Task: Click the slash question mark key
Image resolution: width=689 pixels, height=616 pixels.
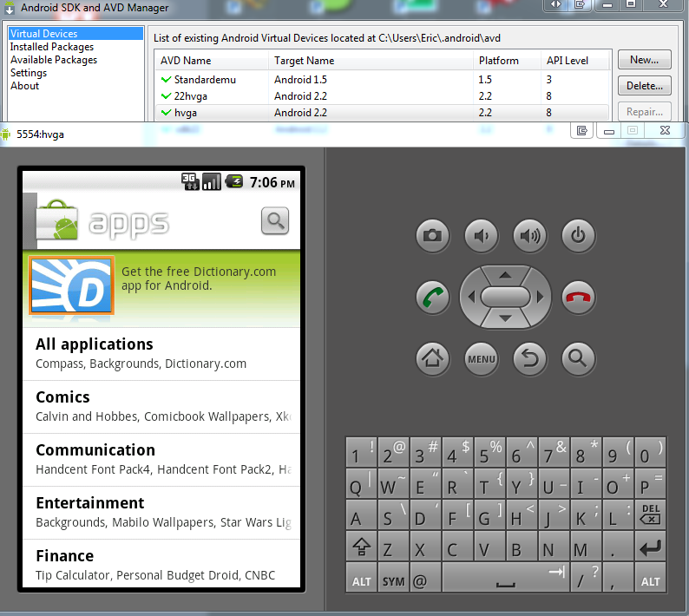Action: [586, 578]
